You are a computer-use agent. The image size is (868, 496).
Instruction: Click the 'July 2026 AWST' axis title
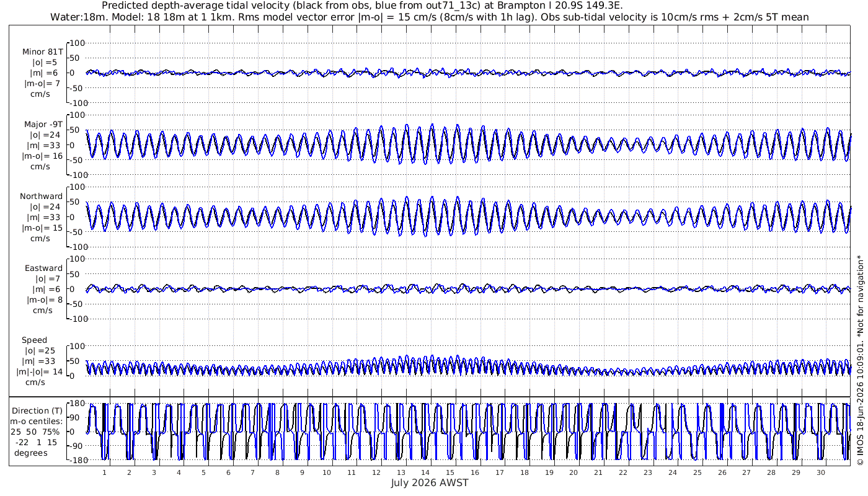[x=430, y=482]
